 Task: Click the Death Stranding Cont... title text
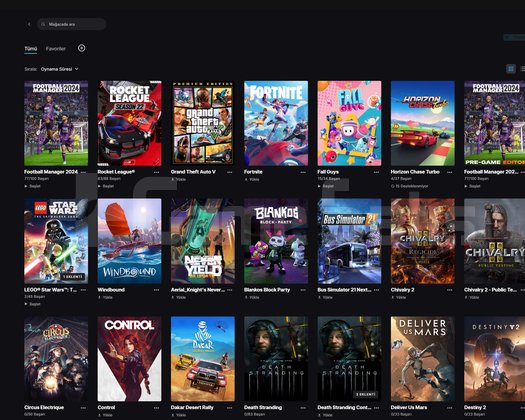344,408
